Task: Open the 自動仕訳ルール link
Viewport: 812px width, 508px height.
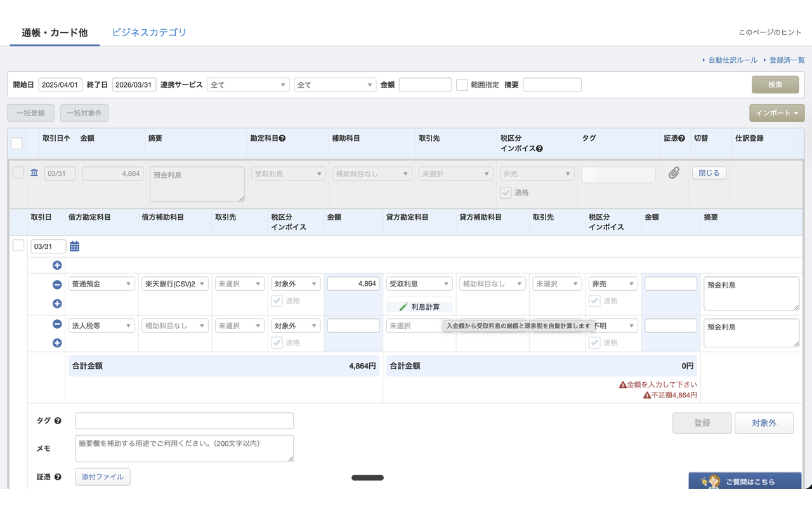Action: (x=733, y=60)
